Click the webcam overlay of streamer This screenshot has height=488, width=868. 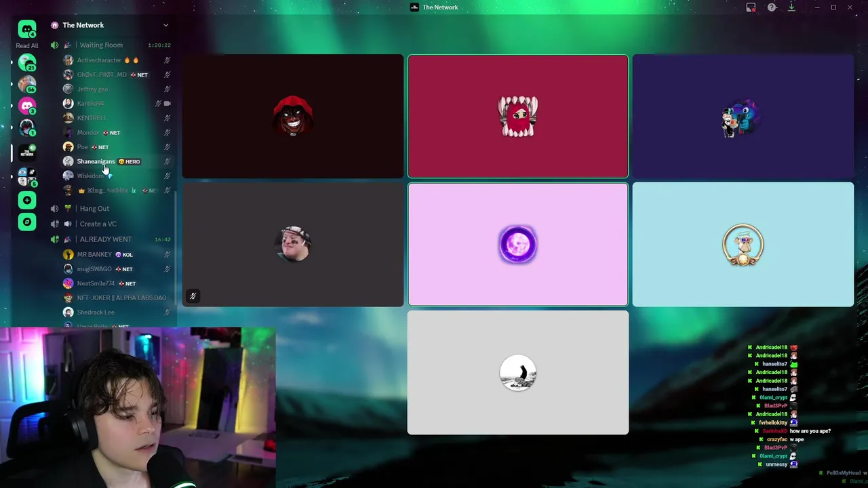click(x=138, y=408)
